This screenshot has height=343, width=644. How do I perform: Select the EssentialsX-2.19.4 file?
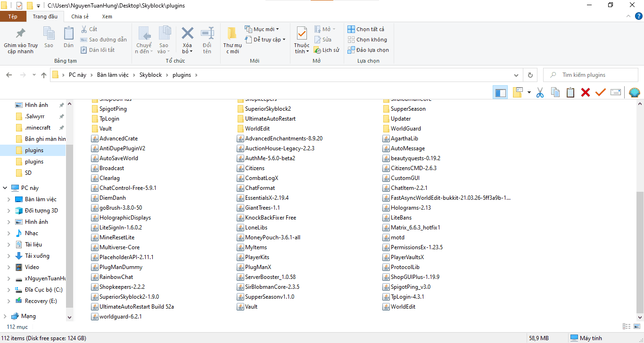click(264, 198)
